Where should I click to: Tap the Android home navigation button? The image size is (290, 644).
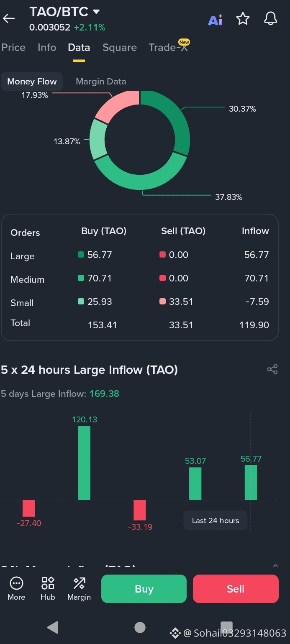click(x=140, y=627)
